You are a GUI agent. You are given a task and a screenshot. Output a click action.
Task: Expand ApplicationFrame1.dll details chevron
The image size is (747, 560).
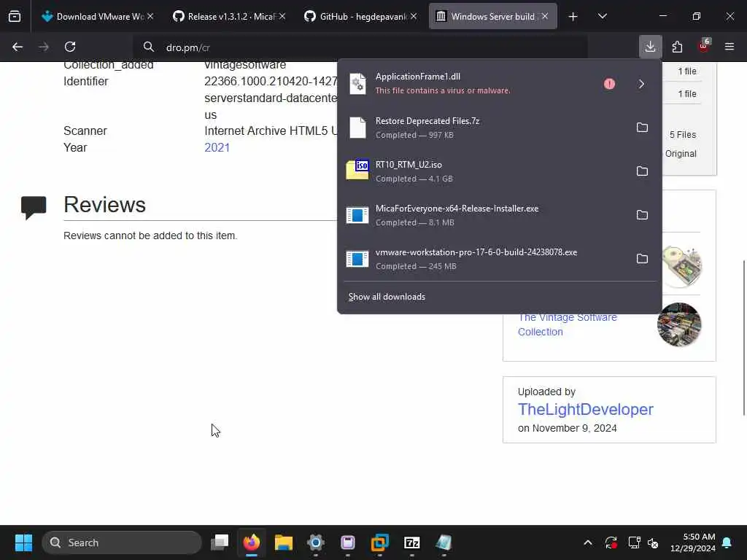641,84
